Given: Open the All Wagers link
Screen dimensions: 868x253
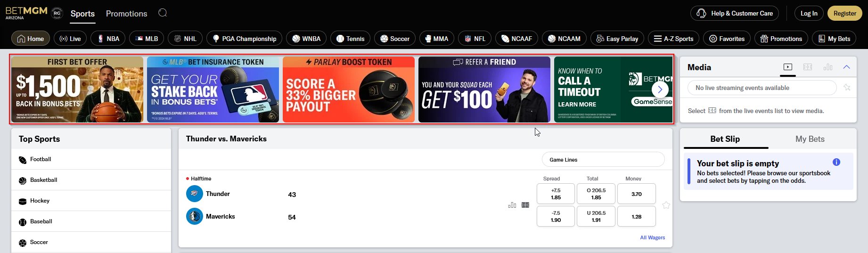Looking at the screenshot, I should pyautogui.click(x=652, y=237).
